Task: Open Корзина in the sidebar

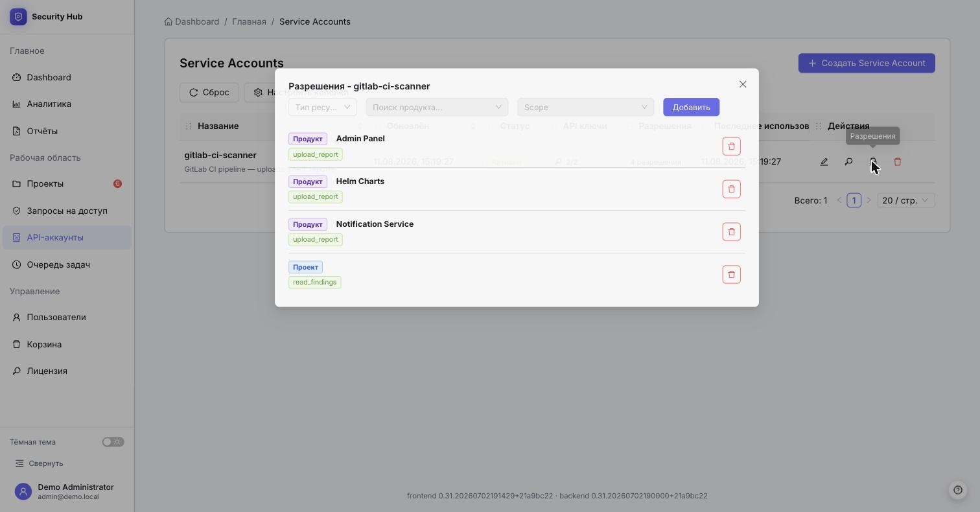Action: (x=67, y=344)
